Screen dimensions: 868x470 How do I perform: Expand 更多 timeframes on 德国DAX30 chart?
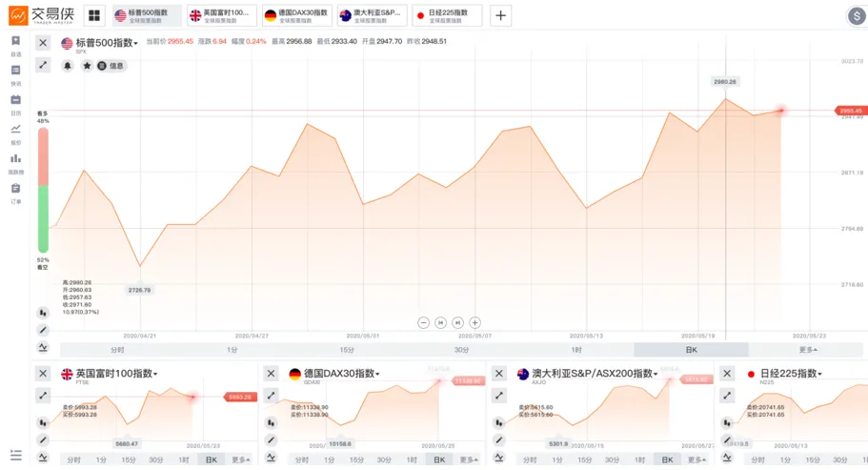(x=469, y=460)
